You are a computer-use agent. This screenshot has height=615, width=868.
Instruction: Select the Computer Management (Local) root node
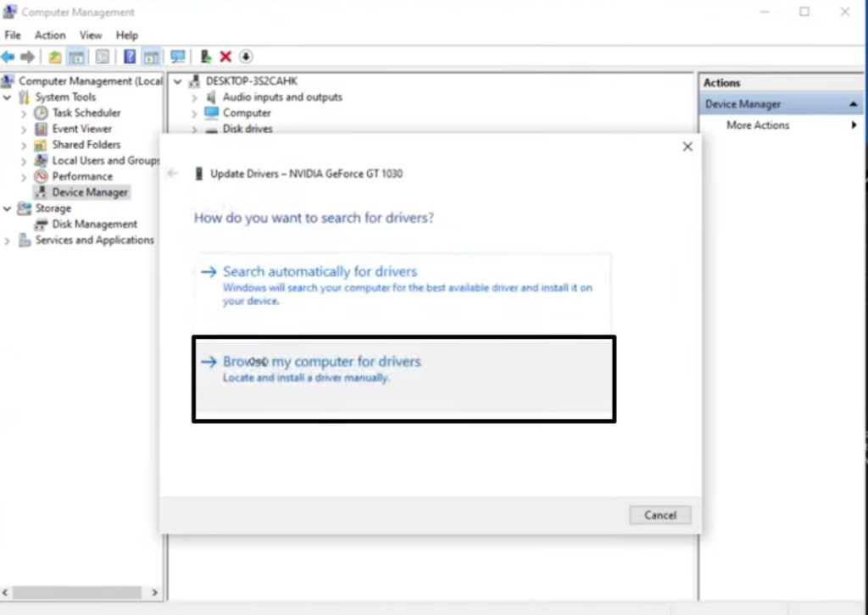coord(91,81)
